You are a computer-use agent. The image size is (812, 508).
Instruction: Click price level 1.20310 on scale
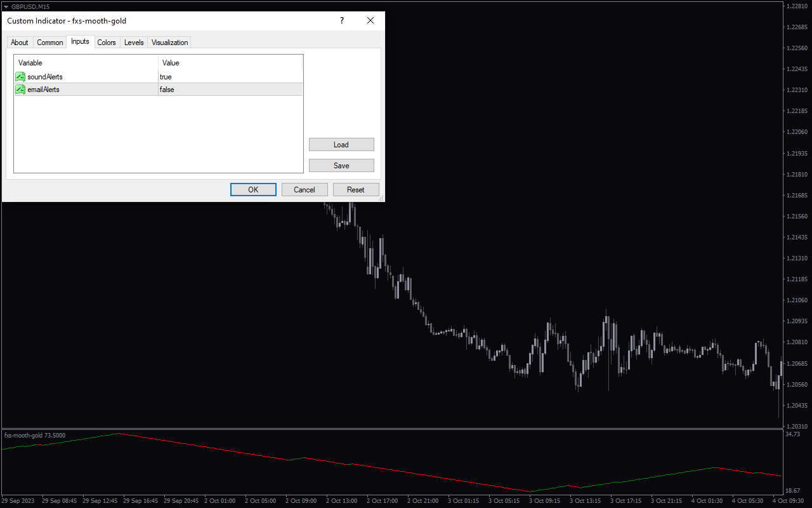(797, 427)
